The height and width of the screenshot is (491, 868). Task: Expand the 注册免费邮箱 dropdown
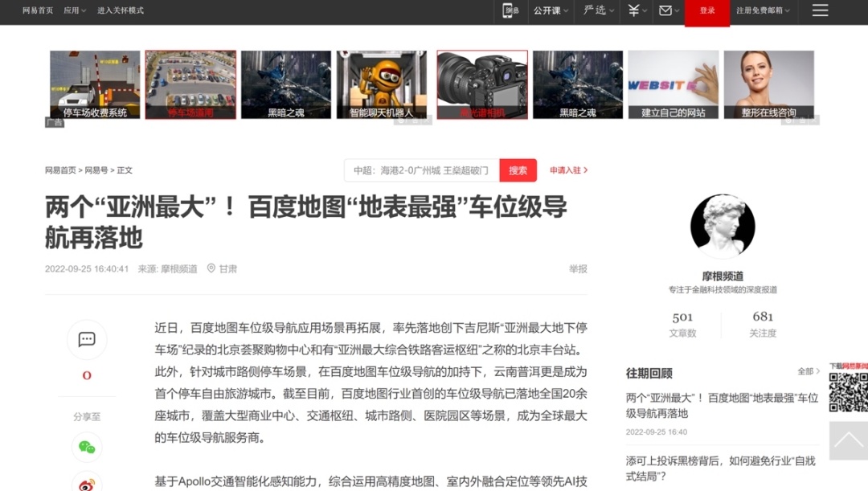pyautogui.click(x=762, y=10)
